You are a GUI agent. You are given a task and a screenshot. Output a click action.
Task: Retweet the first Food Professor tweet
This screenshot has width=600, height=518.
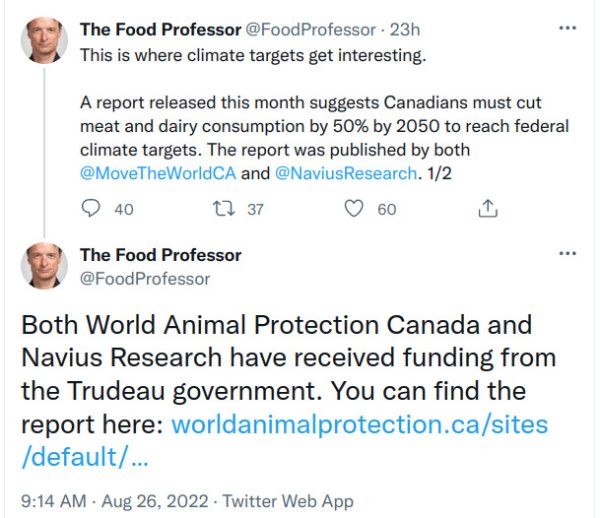click(x=223, y=209)
